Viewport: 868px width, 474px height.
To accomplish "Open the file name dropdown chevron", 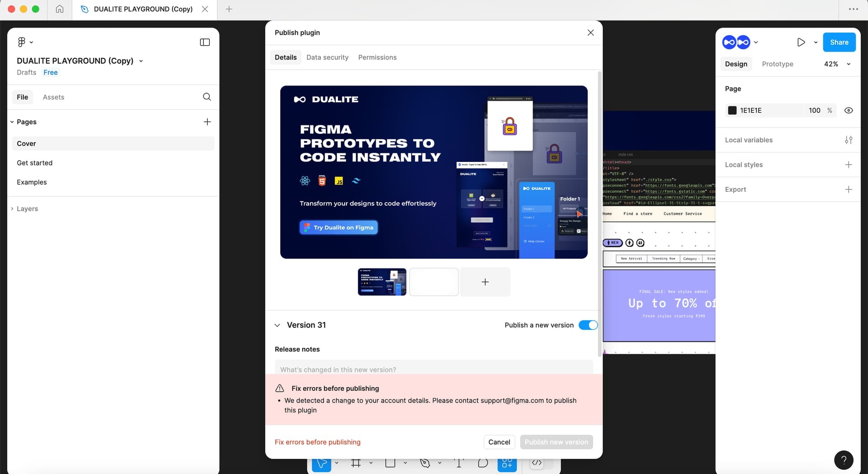I will tap(141, 61).
